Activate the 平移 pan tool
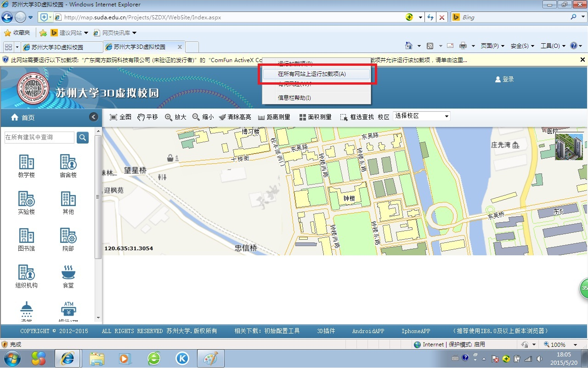588x368 pixels. pos(147,117)
